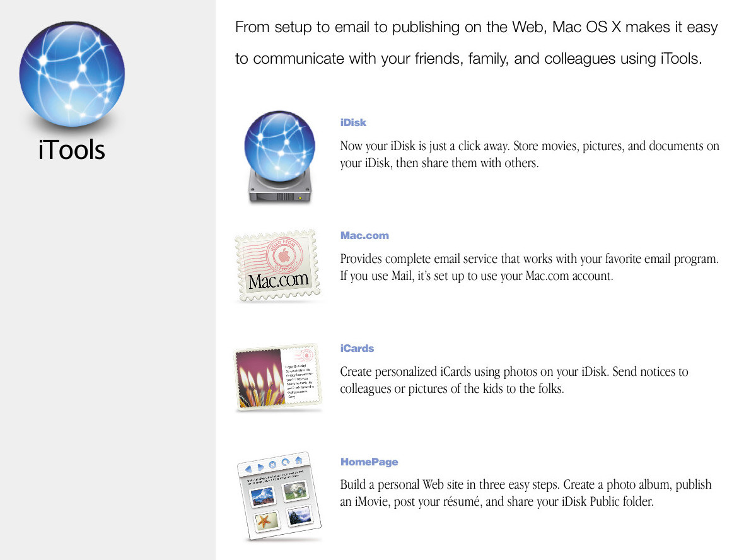Click the home symbol on HomePage icon

point(298,460)
